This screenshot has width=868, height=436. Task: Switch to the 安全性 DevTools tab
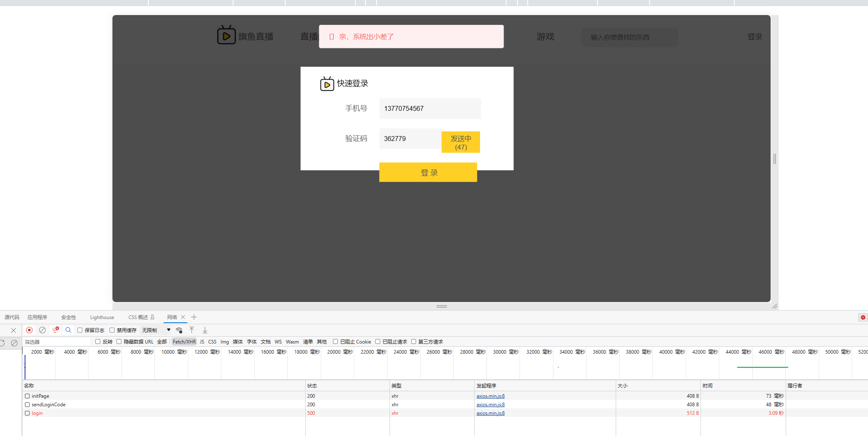coord(68,317)
